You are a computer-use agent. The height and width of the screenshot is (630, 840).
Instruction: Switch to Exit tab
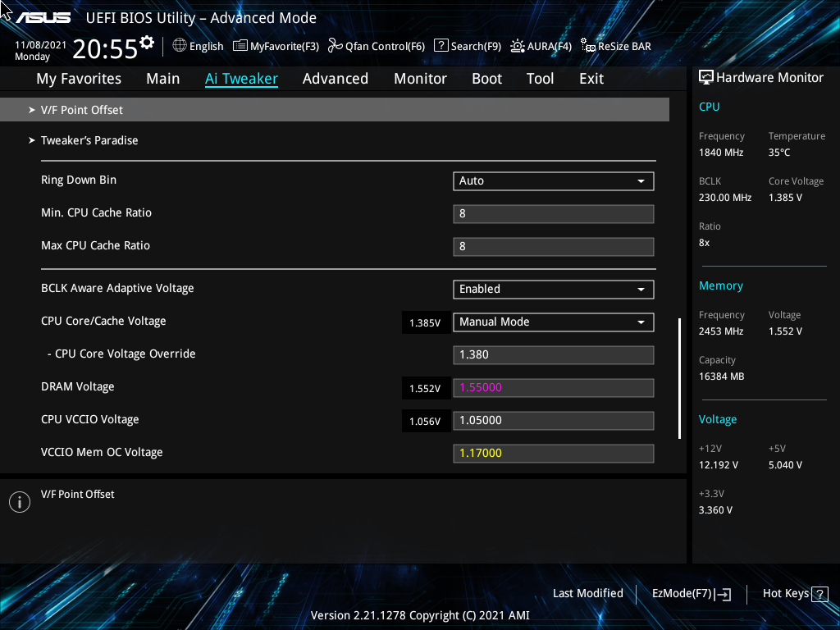tap(591, 79)
